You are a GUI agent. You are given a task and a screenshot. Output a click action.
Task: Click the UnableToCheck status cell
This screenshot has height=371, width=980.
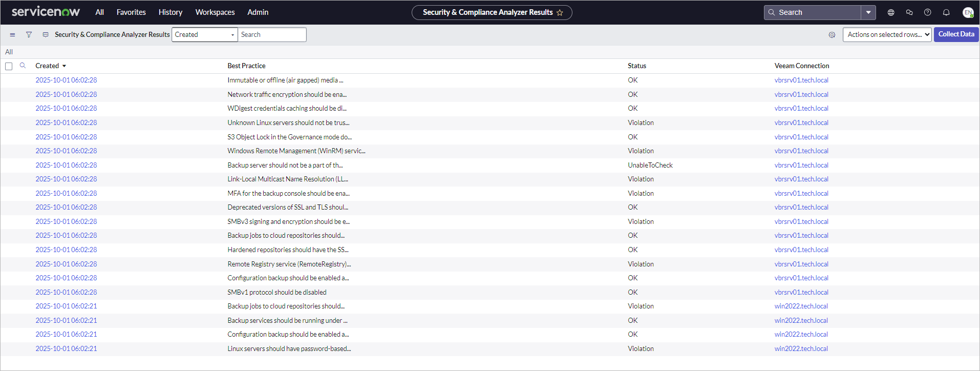coord(650,165)
